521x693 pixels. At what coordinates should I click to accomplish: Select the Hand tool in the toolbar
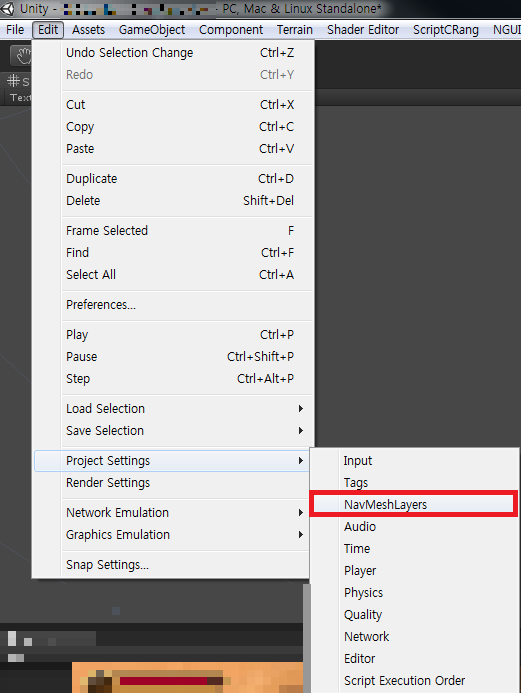point(23,56)
